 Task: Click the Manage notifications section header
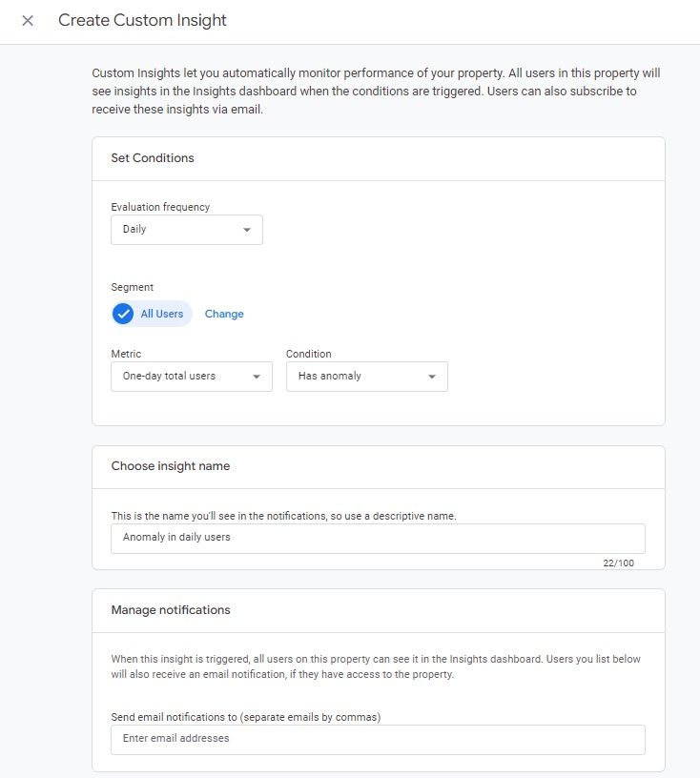[171, 609]
